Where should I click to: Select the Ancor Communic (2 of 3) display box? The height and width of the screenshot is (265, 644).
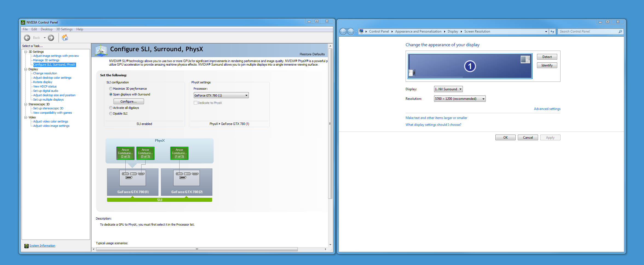coord(125,153)
